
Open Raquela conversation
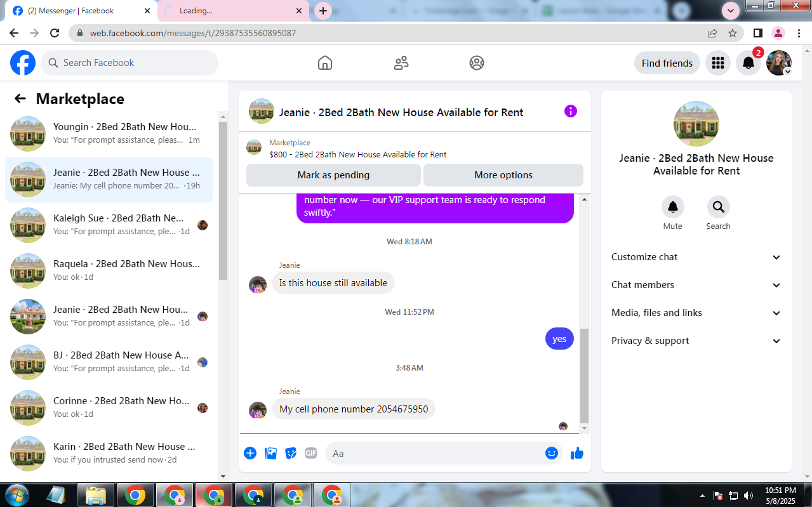point(109,270)
